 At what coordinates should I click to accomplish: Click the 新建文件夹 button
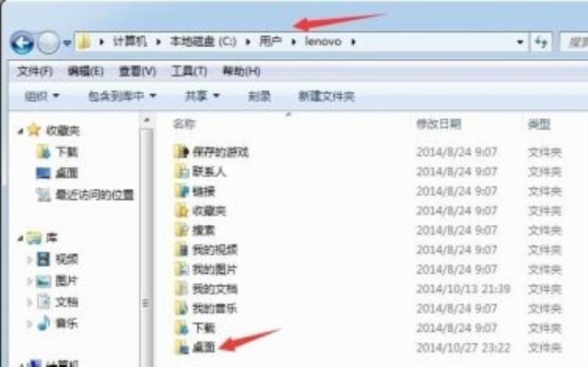tap(326, 96)
